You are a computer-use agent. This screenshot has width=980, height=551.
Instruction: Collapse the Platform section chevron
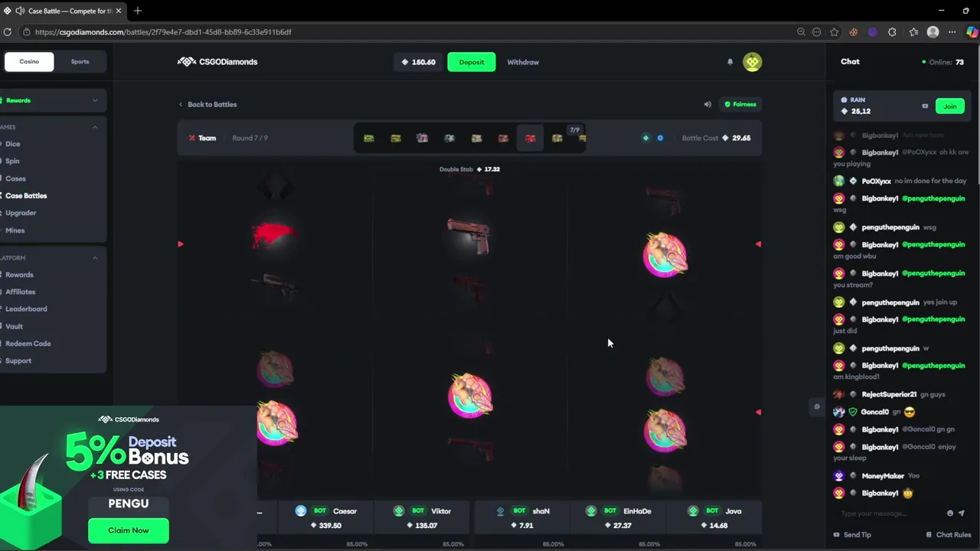coord(95,258)
